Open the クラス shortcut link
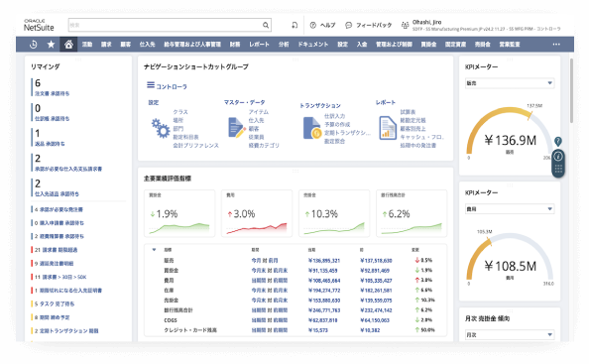Viewport: 589px width, 364px height. tap(180, 112)
